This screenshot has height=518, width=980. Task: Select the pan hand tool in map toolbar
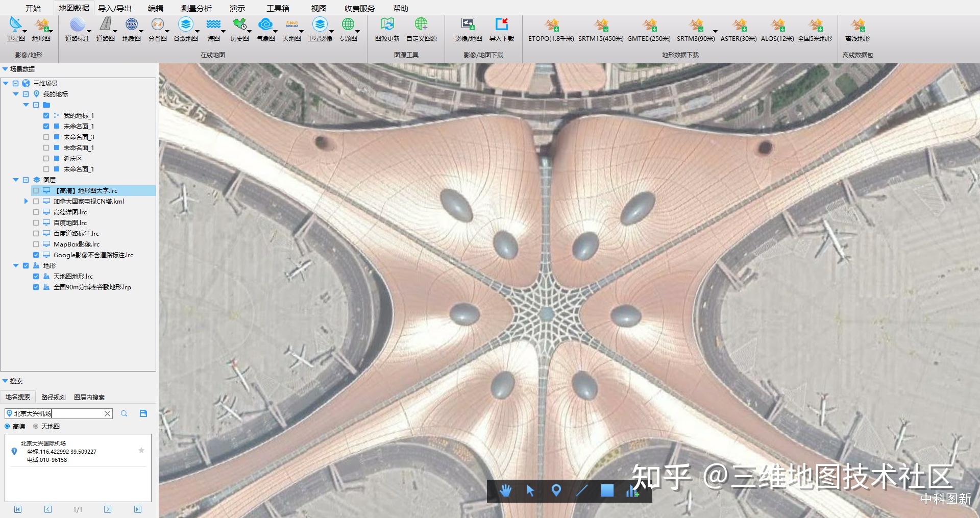[505, 491]
